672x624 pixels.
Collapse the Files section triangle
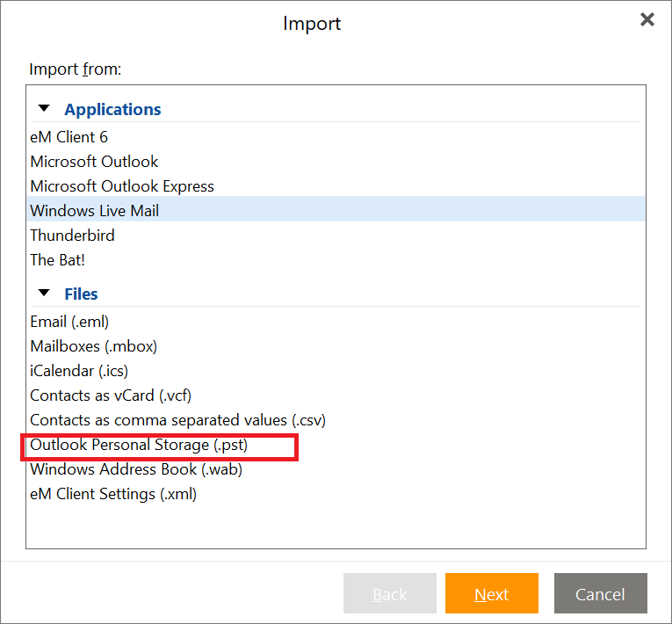click(44, 293)
